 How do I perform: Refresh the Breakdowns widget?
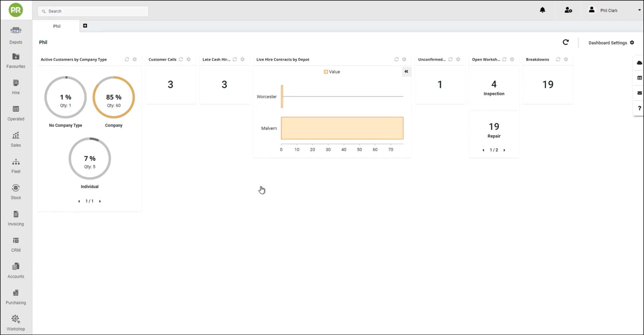click(x=558, y=59)
